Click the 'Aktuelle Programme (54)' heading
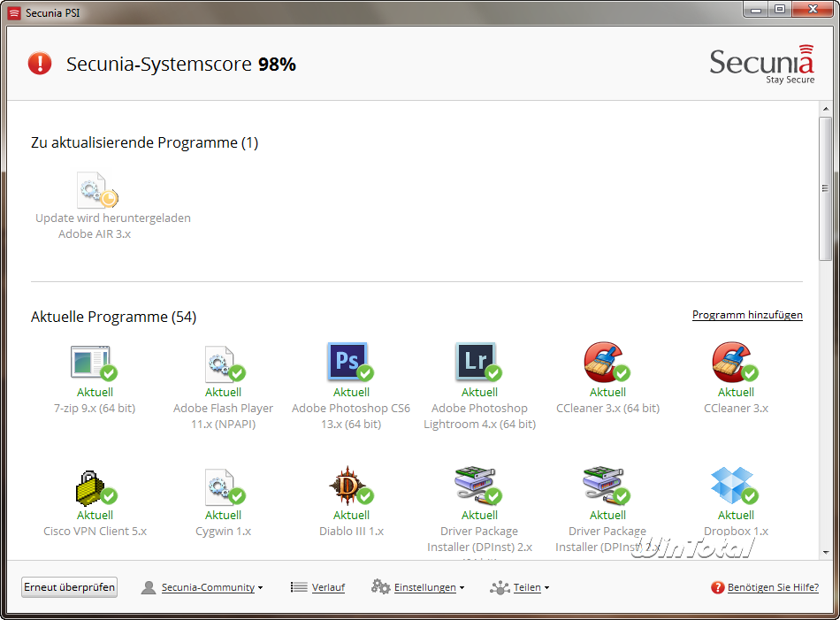 point(113,317)
